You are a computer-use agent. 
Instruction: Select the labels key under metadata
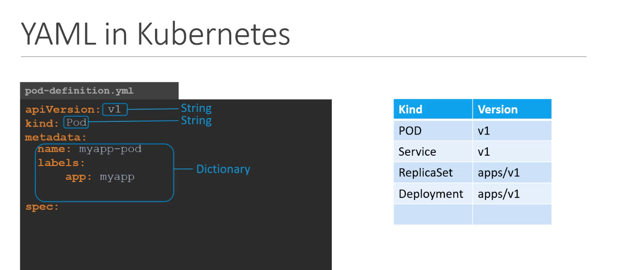point(61,163)
